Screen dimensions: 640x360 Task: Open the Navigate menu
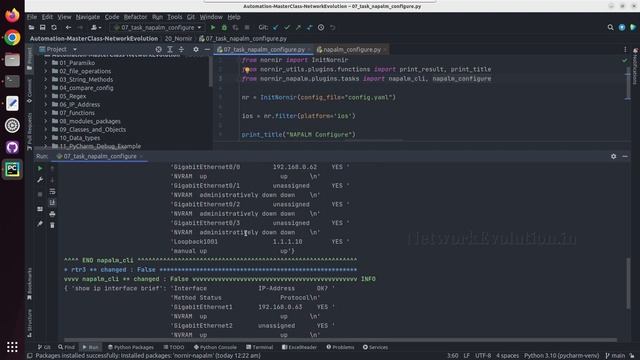point(88,17)
